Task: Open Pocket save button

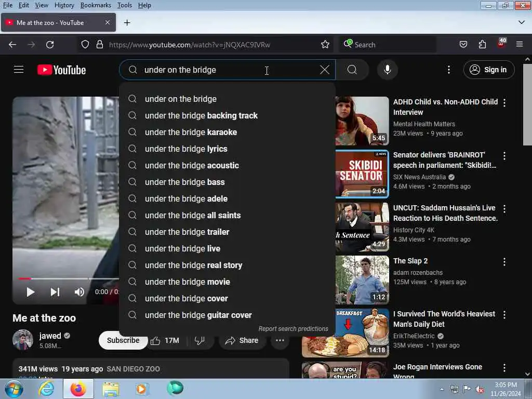Action: 463,45
